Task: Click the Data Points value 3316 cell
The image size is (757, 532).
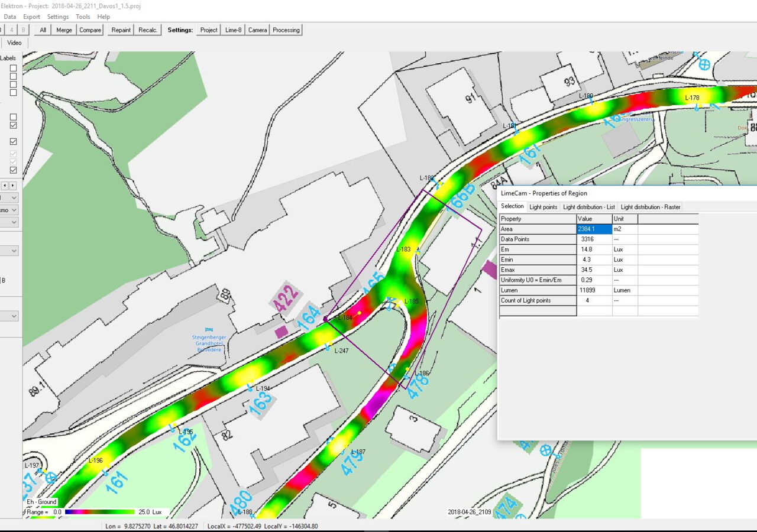Action: tap(594, 239)
